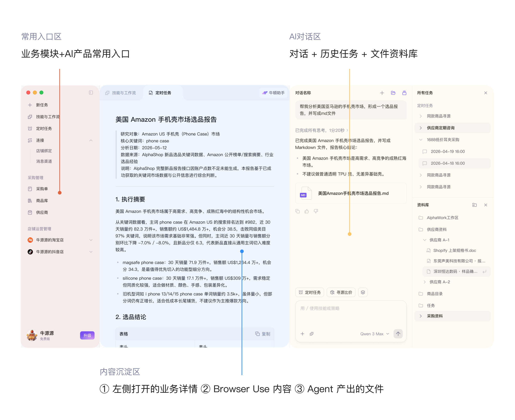
Task: Click the 牛顿助手 button
Action: point(273,93)
